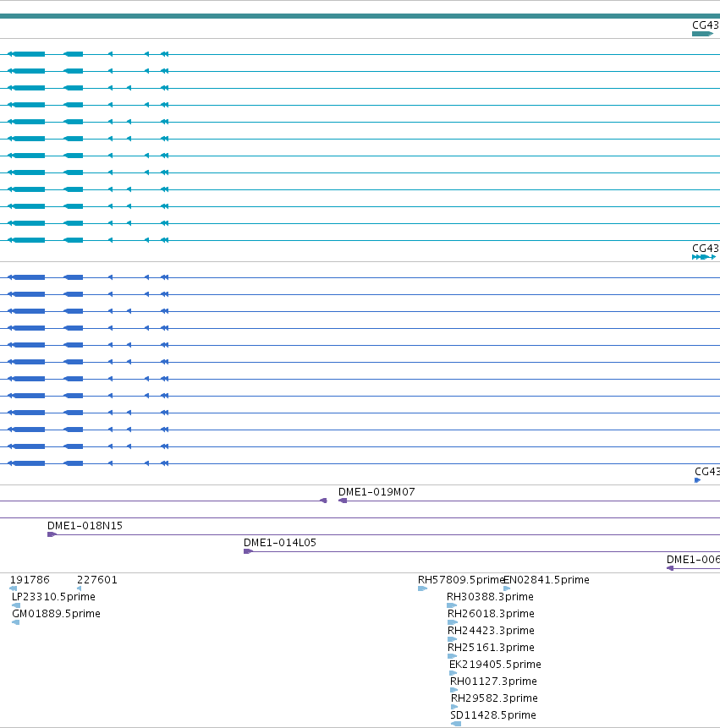Select the RH30388.3prime arrow glyph
The image size is (720, 728).
pyautogui.click(x=452, y=605)
